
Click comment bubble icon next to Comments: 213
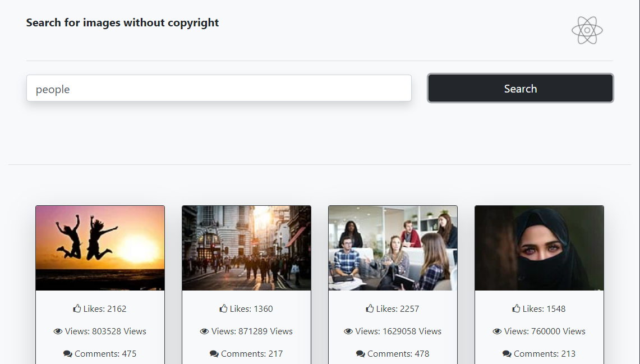coord(507,354)
